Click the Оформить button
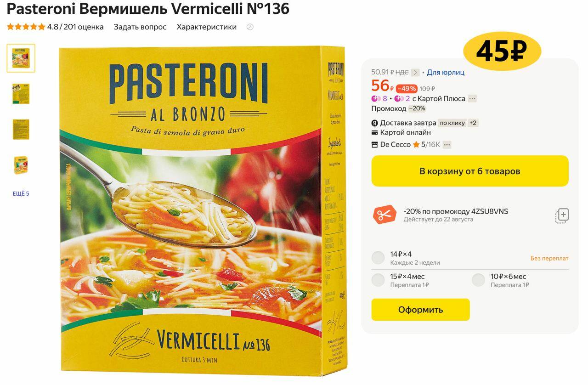The image size is (588, 385). (421, 310)
